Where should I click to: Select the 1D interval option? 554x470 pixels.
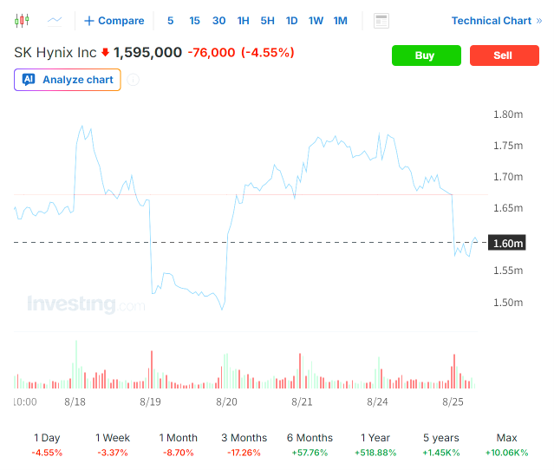291,20
